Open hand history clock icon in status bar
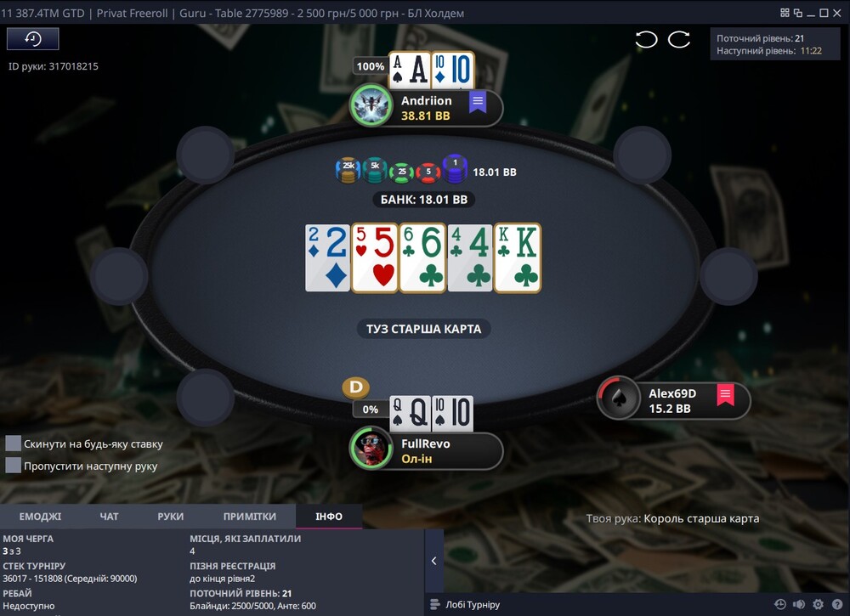The height and width of the screenshot is (616, 850). (x=780, y=604)
